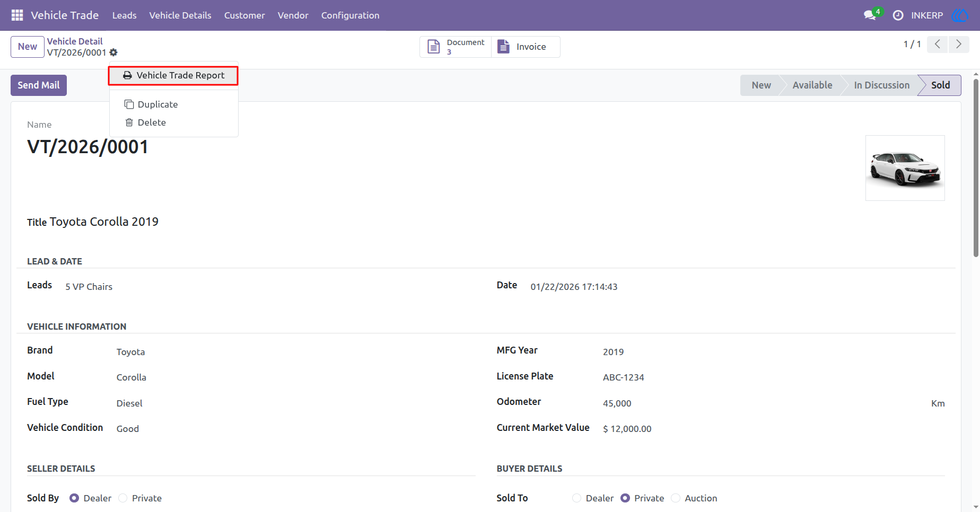Select Auction for Sold To

676,498
